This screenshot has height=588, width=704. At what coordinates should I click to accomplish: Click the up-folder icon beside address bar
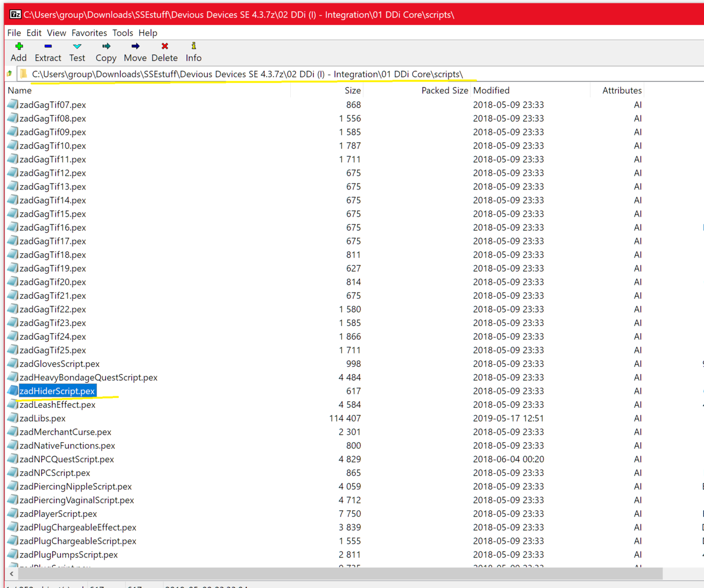click(x=9, y=73)
